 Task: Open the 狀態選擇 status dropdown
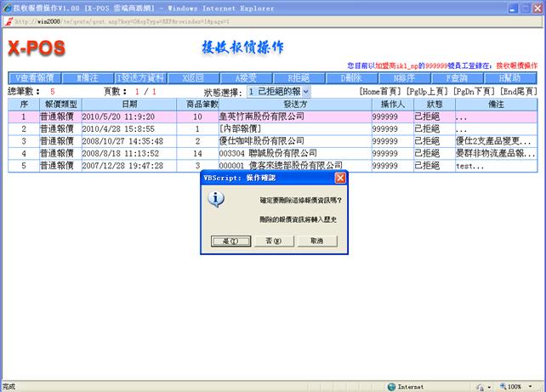click(x=277, y=91)
